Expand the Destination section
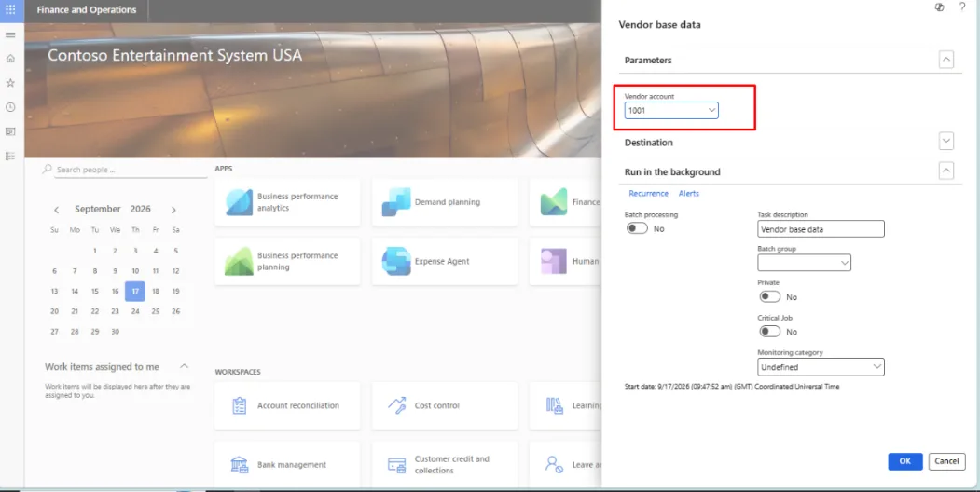This screenshot has height=492, width=980. pyautogui.click(x=946, y=142)
